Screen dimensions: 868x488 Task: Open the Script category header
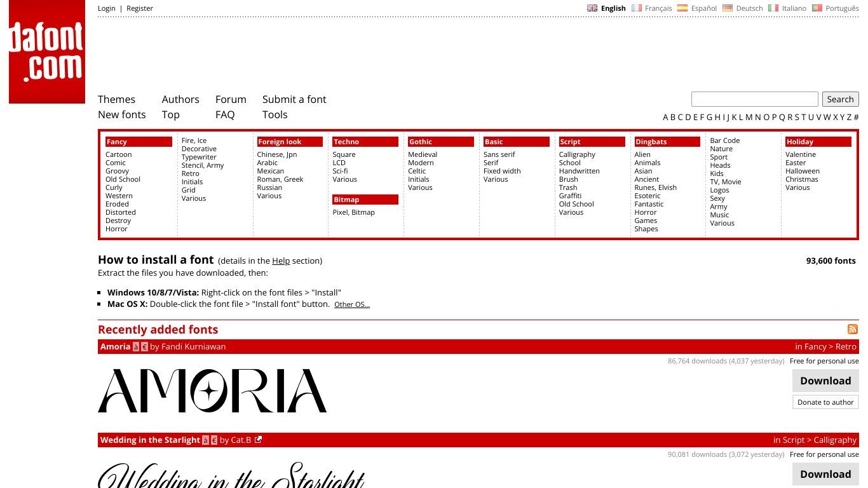pos(592,142)
